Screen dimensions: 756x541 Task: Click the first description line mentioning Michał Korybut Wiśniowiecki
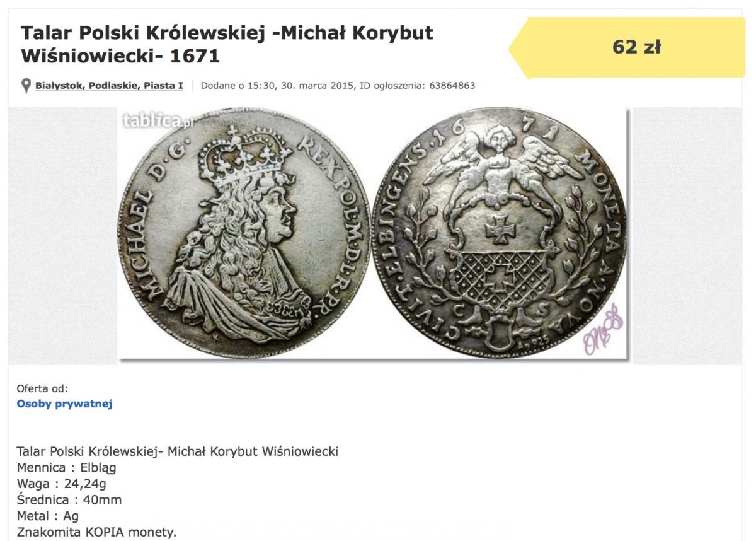178,451
